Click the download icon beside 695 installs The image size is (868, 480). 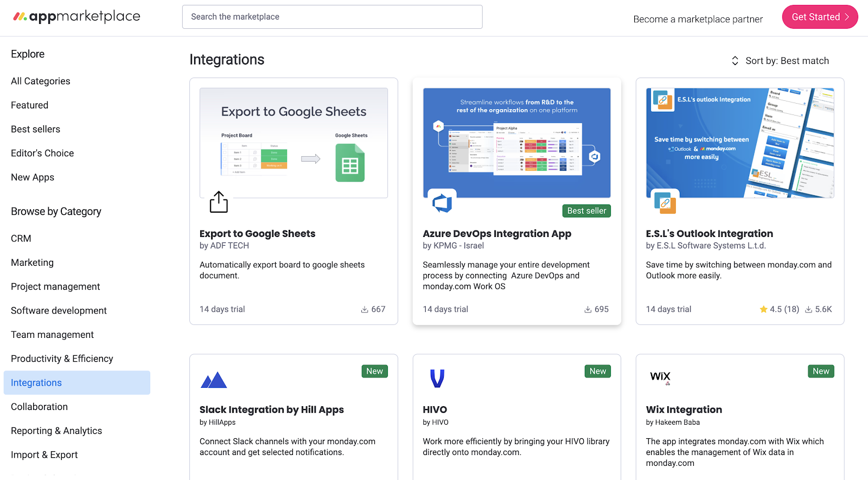point(588,310)
